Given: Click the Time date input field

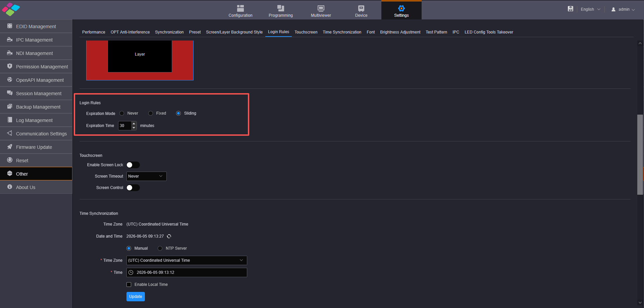Looking at the screenshot, I should point(186,272).
